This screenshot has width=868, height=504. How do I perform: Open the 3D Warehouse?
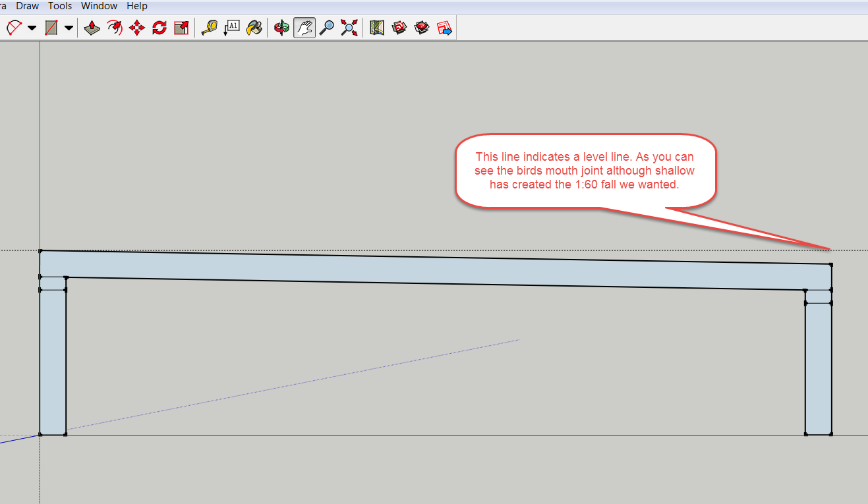399,28
